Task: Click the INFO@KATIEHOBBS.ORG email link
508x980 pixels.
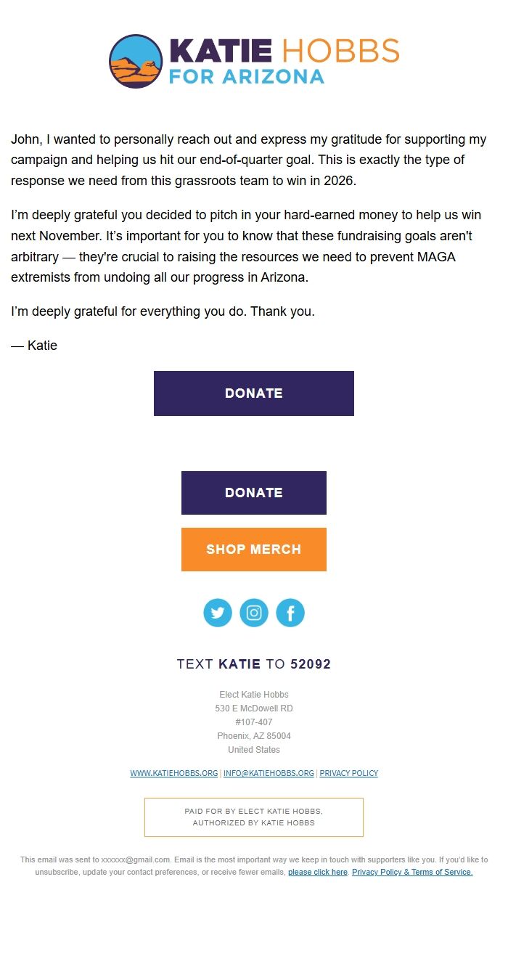Action: pyautogui.click(x=269, y=773)
